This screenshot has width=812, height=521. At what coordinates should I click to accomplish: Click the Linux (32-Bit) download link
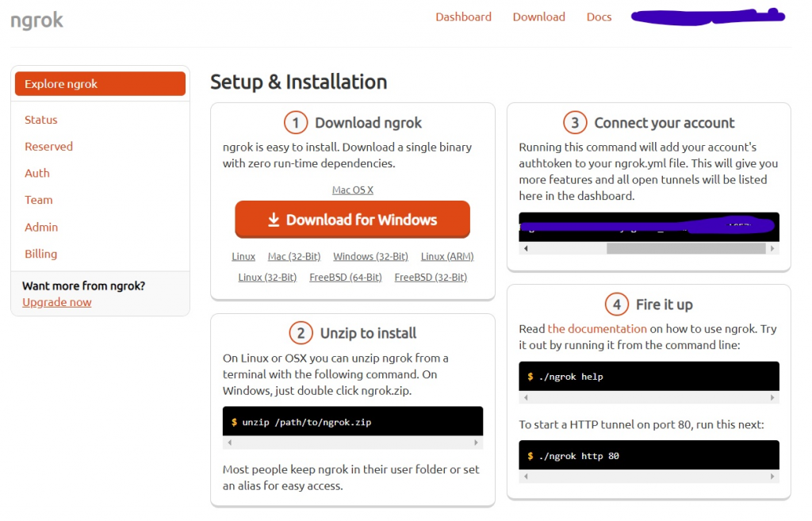[x=267, y=278]
